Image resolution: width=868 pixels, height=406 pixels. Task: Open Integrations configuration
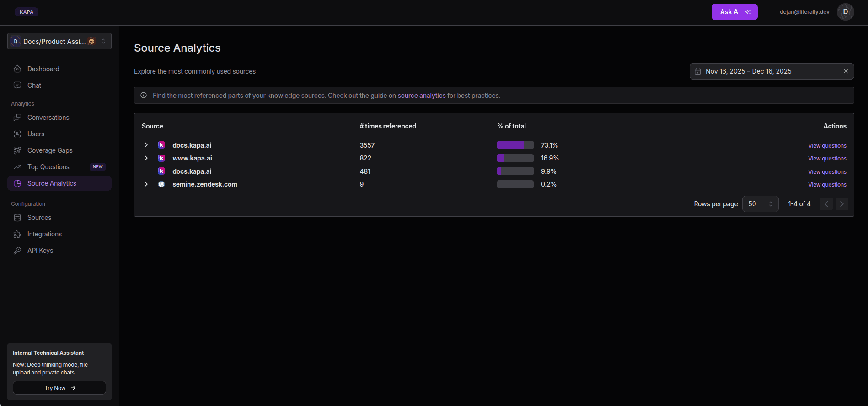[x=59, y=234]
